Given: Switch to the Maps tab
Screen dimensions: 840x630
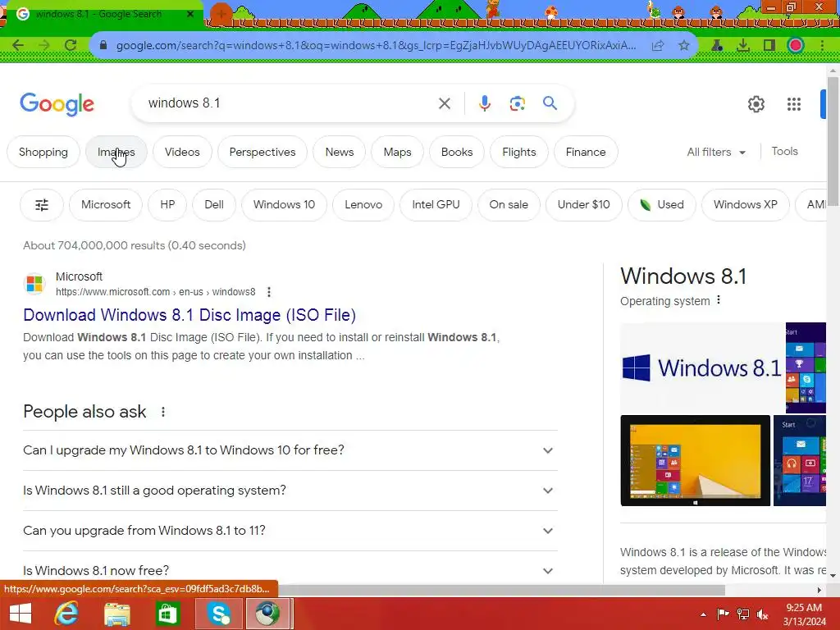Looking at the screenshot, I should tap(398, 152).
